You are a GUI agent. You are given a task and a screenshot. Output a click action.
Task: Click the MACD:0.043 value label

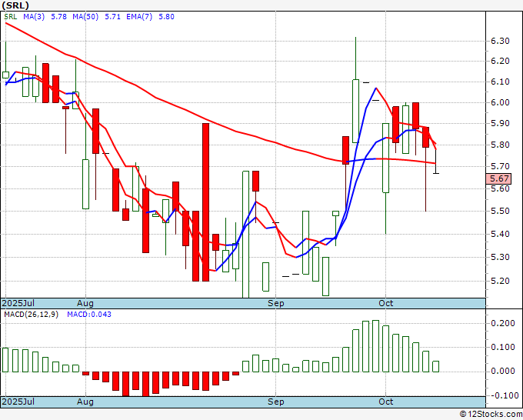pyautogui.click(x=89, y=315)
